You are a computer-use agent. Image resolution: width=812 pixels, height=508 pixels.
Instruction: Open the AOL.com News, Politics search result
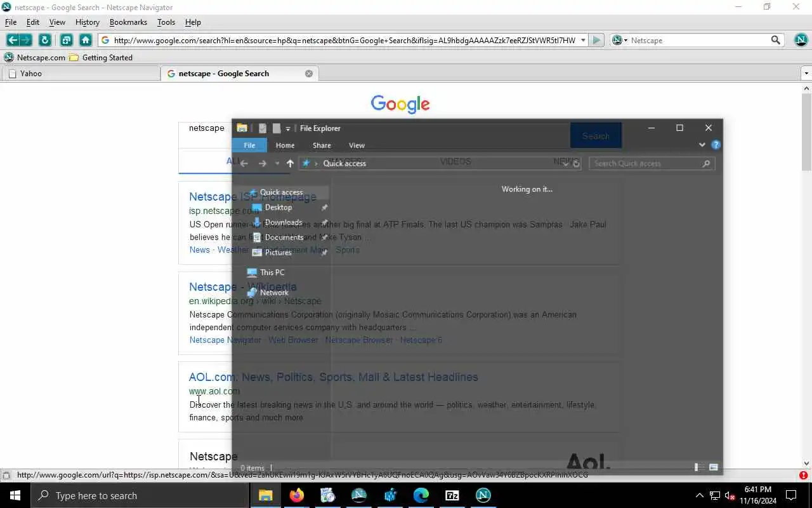point(334,377)
